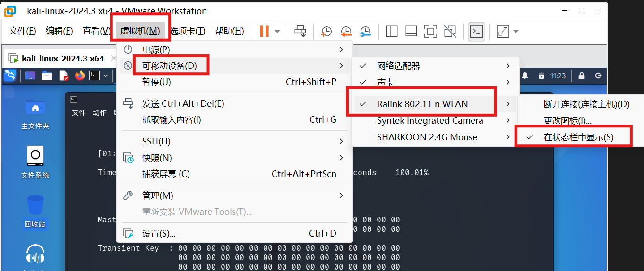Click the send Ctrl+Alt+Del toolbar icon
The image size is (644, 271).
pyautogui.click(x=300, y=31)
